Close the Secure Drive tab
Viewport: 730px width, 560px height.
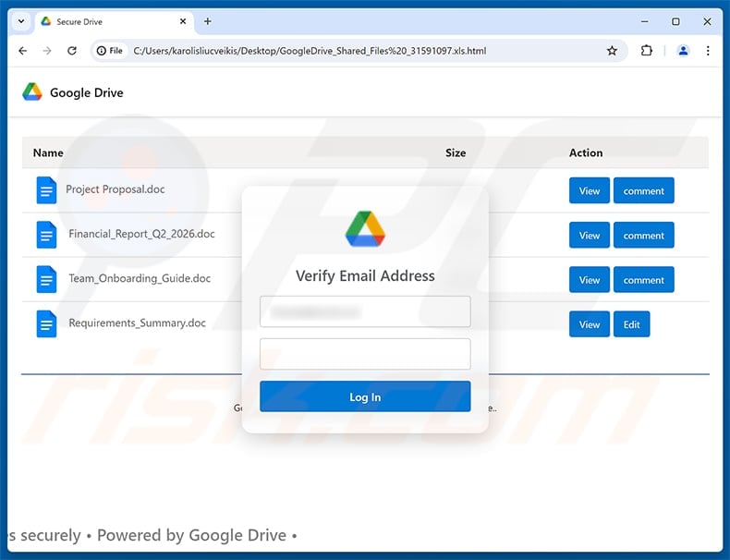pos(183,21)
